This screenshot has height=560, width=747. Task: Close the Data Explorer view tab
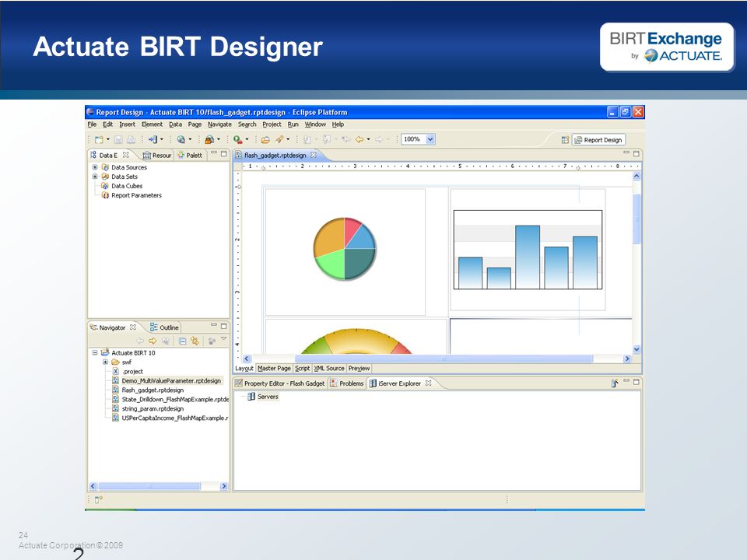pos(126,155)
